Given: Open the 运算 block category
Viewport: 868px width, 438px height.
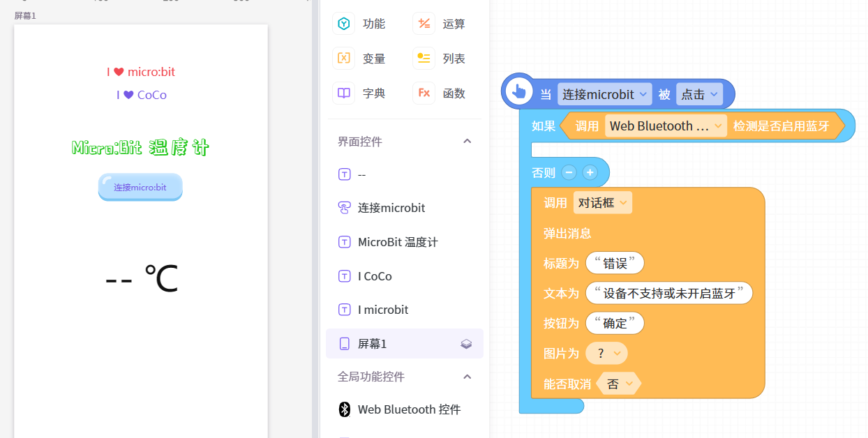Looking at the screenshot, I should pos(440,24).
